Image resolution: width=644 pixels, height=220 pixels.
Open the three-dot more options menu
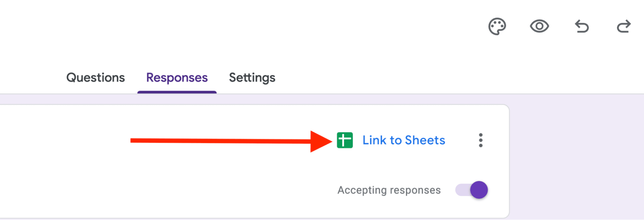click(481, 140)
